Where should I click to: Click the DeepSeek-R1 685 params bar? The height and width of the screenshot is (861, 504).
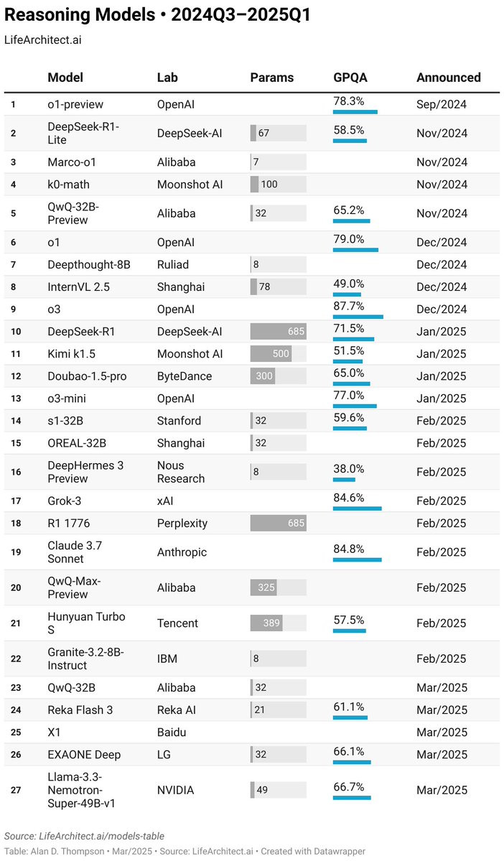coord(279,332)
